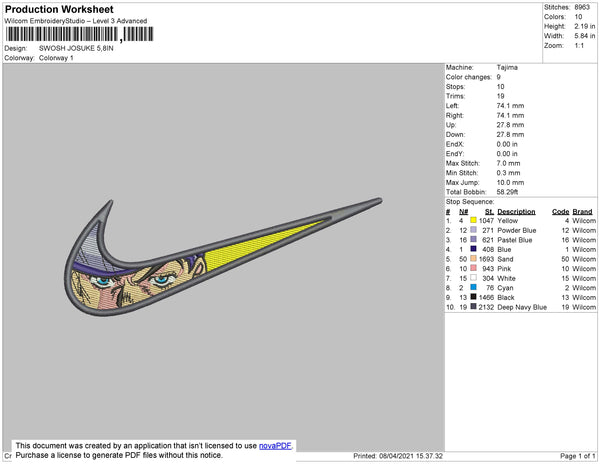The width and height of the screenshot is (600, 464).
Task: Click the stitch count 1693
Action: [x=486, y=259]
